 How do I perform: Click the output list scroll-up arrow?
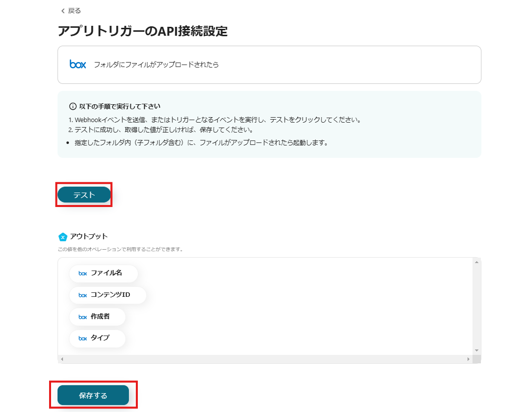(476, 262)
